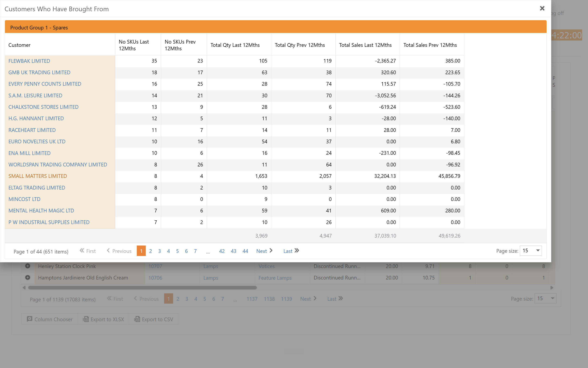This screenshot has height=368, width=588.
Task: Go to page 44 in dialog pager
Action: 245,251
